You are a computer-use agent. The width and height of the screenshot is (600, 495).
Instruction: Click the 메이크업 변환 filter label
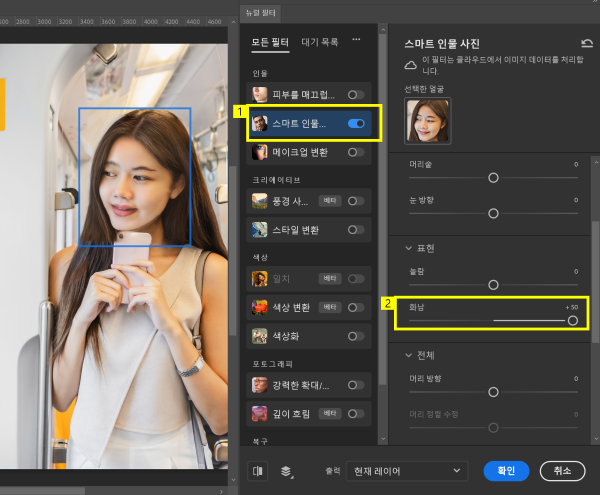300,152
